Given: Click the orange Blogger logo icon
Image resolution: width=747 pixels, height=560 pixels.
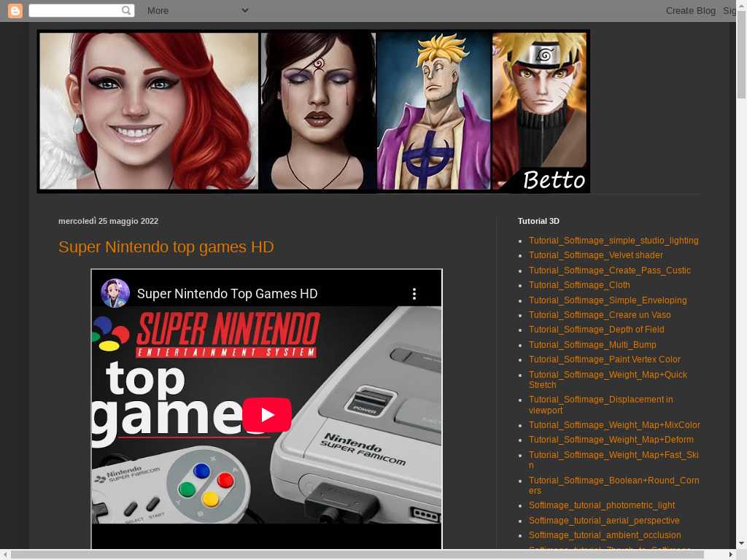Looking at the screenshot, I should (15, 10).
